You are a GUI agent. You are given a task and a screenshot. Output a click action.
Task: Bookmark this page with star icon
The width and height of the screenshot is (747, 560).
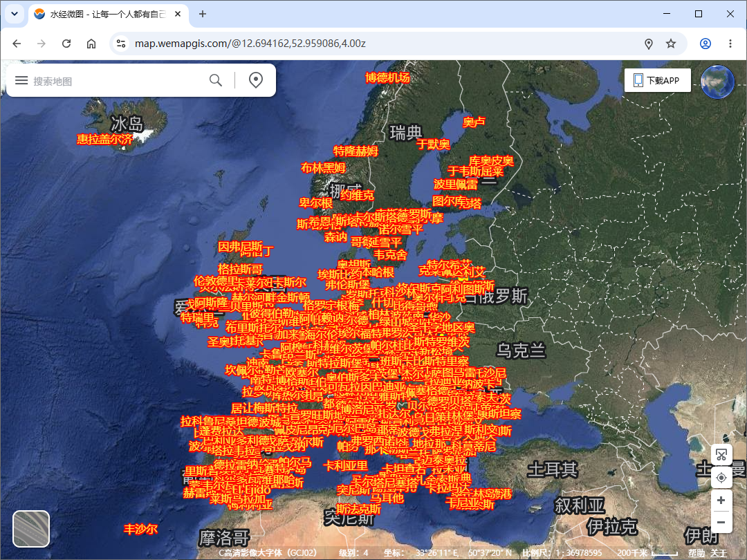pyautogui.click(x=671, y=44)
